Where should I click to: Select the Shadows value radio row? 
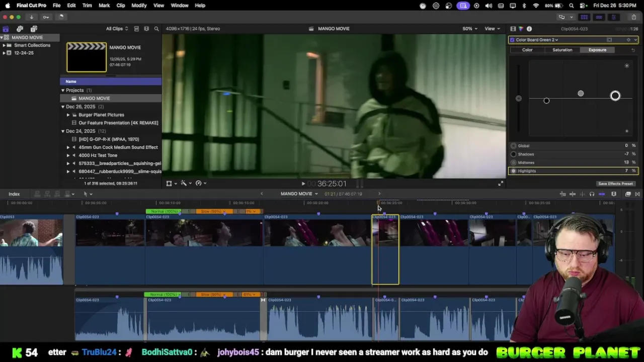(x=573, y=154)
